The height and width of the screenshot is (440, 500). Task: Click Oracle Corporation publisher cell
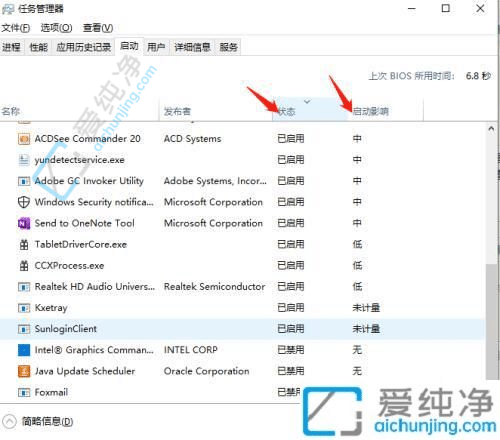206,371
